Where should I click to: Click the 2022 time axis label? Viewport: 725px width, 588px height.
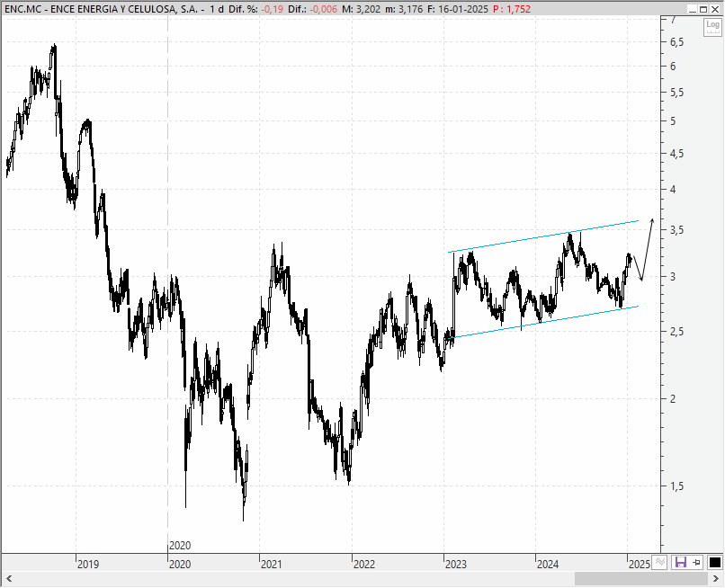364,565
